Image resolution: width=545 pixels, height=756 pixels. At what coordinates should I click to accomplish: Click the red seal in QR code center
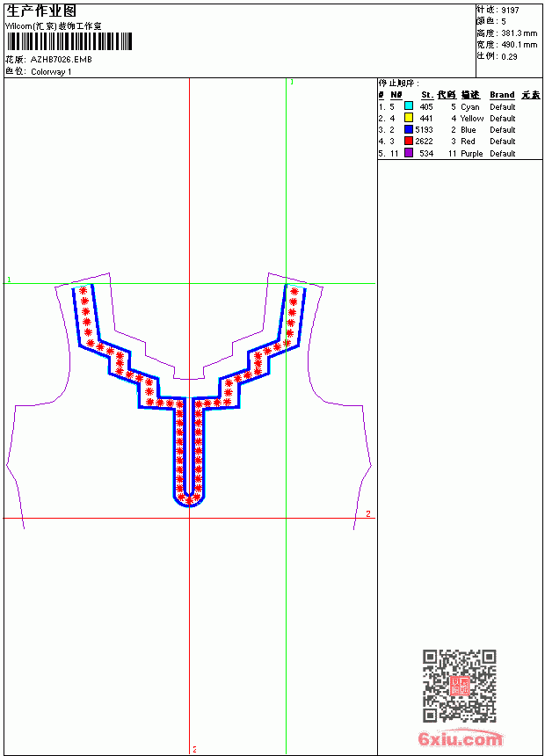tap(460, 686)
